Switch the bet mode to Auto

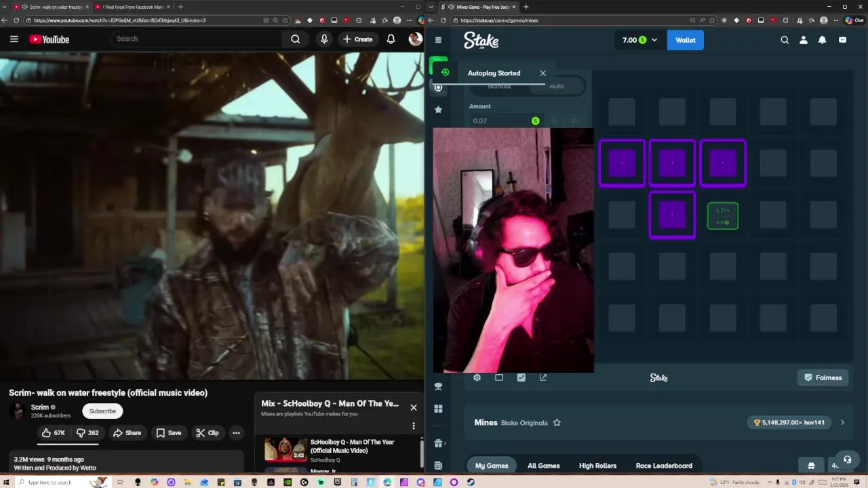557,87
